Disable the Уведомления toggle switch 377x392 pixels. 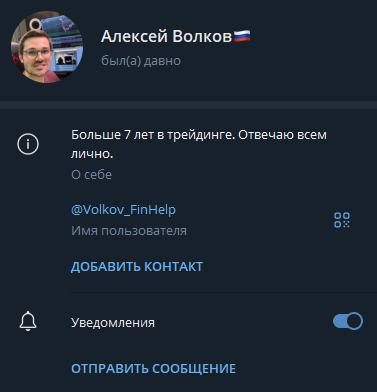[x=348, y=321]
